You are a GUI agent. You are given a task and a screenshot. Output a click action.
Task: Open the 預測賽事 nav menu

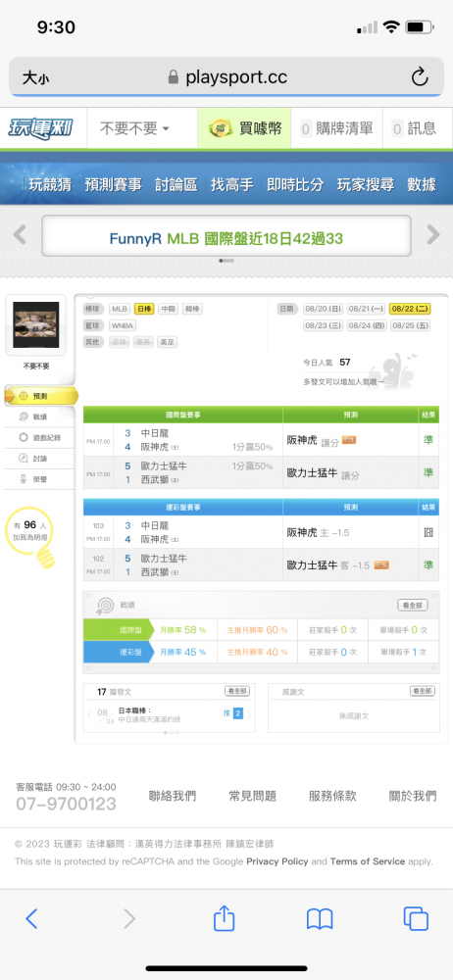(114, 184)
